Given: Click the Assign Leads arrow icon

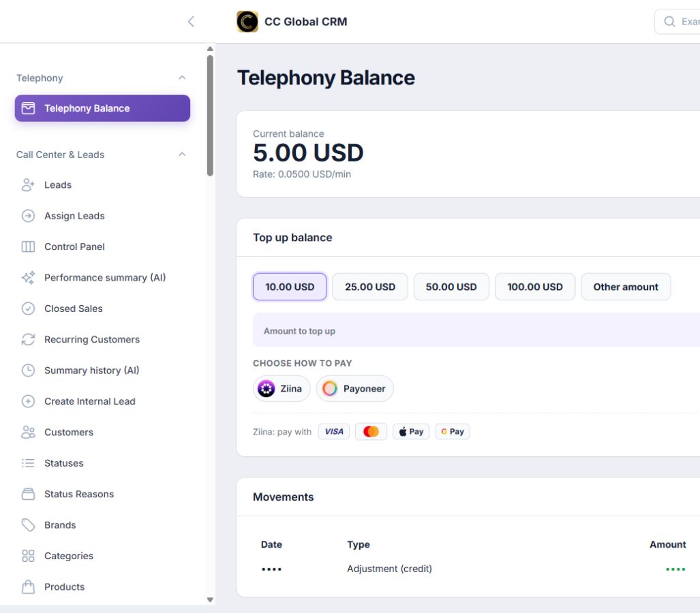Looking at the screenshot, I should pos(28,216).
